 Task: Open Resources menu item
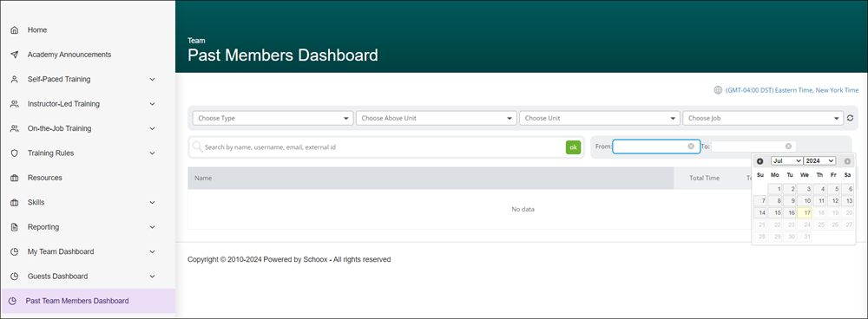point(45,178)
